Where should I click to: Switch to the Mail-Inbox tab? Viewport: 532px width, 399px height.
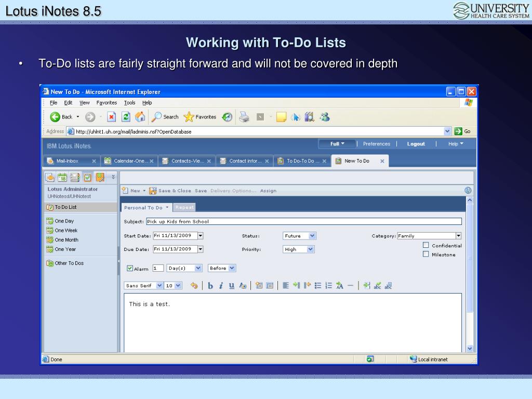[x=67, y=161]
